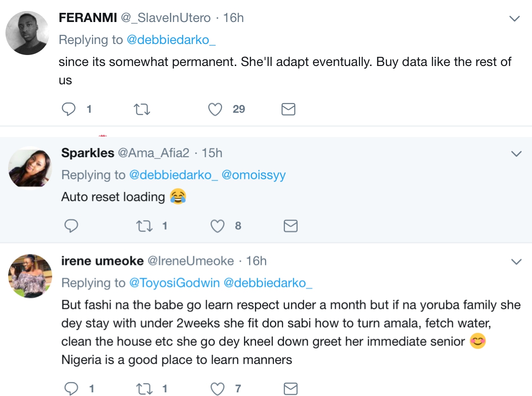Image resolution: width=532 pixels, height=396 pixels.
Task: Send FERANMI's tweet via direct message
Action: [288, 109]
